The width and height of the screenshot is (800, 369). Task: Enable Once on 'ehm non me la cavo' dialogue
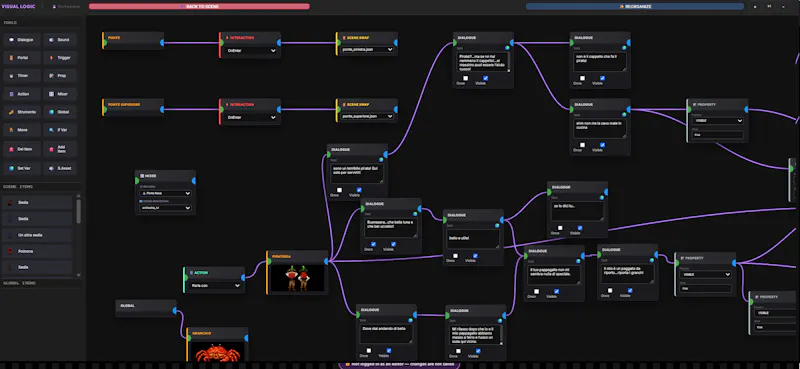582,145
